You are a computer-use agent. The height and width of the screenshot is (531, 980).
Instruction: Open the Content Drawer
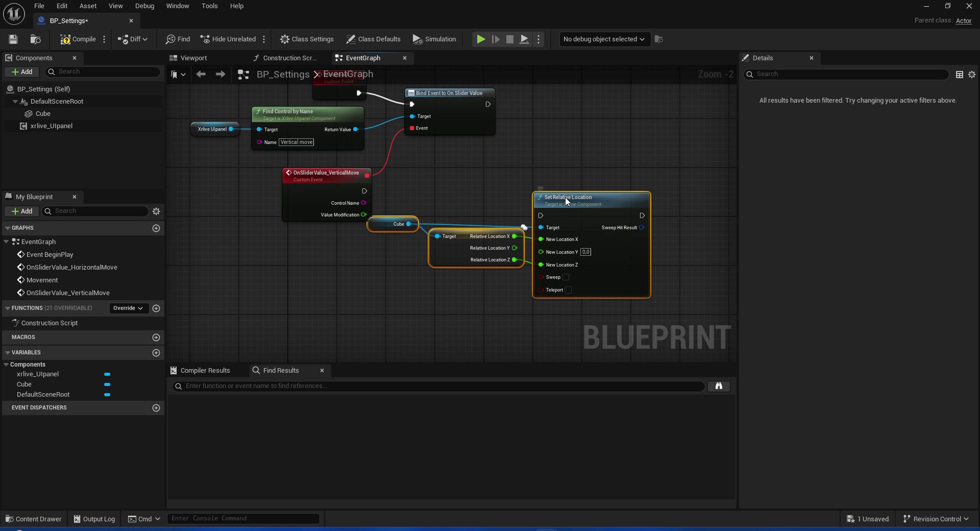33,519
